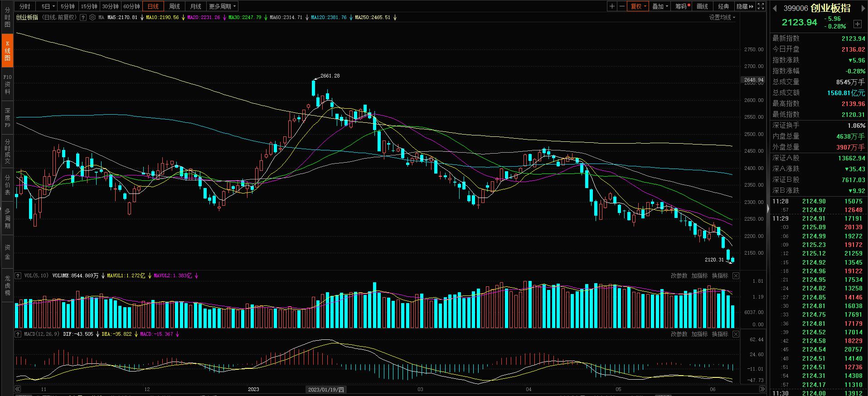868x396 pixels.
Task: Add 创业板指 to watchlist with plus icon
Action: tap(857, 24)
